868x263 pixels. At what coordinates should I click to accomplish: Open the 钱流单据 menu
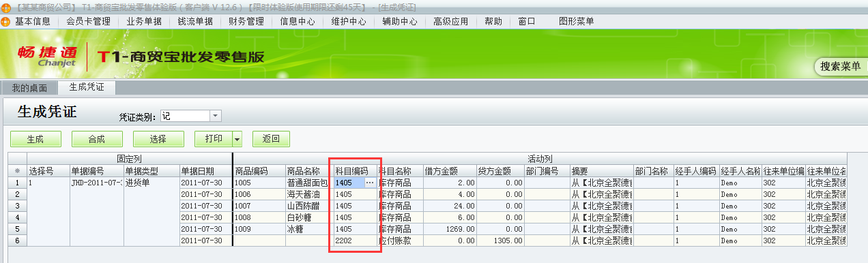195,21
